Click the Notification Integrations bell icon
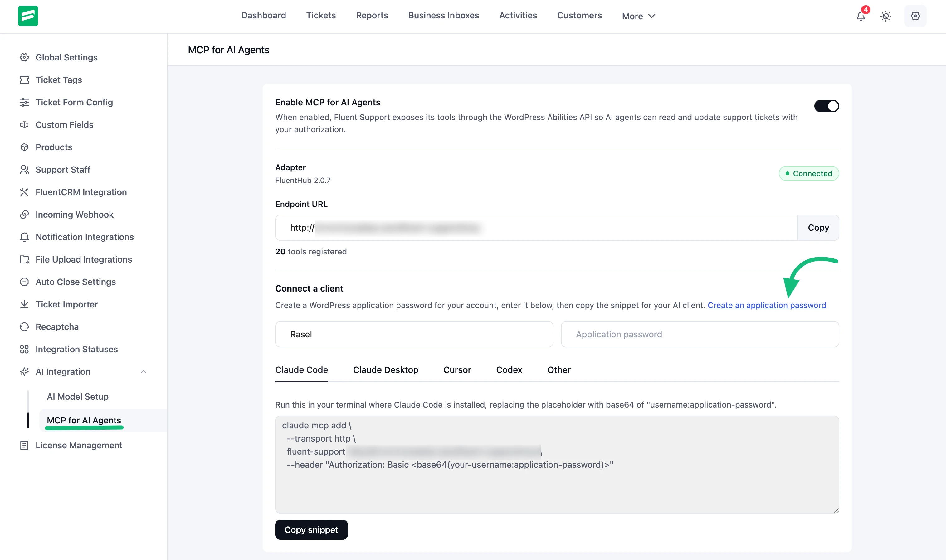The height and width of the screenshot is (560, 946). point(24,237)
